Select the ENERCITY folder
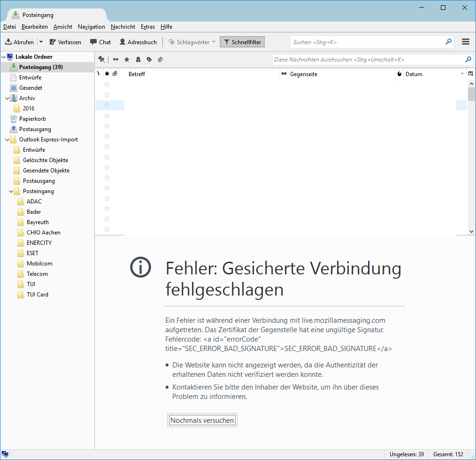 tap(39, 243)
